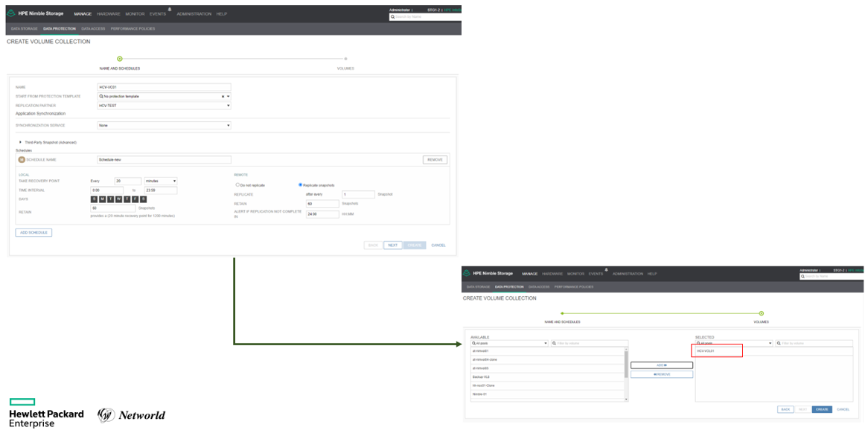Click the ADD SCHEDULE button

(33, 232)
